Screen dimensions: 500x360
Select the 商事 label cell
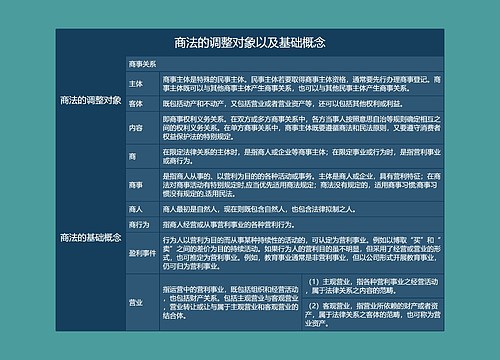point(143,185)
